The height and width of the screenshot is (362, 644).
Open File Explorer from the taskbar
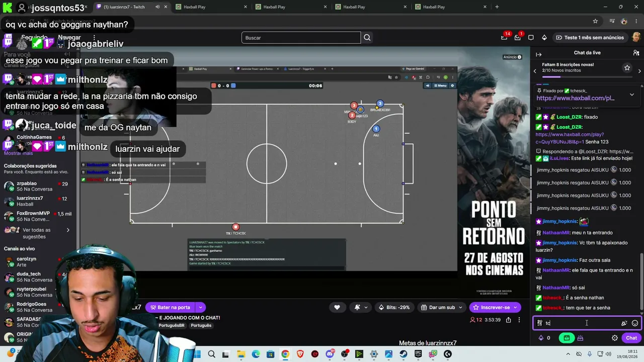tap(241, 354)
